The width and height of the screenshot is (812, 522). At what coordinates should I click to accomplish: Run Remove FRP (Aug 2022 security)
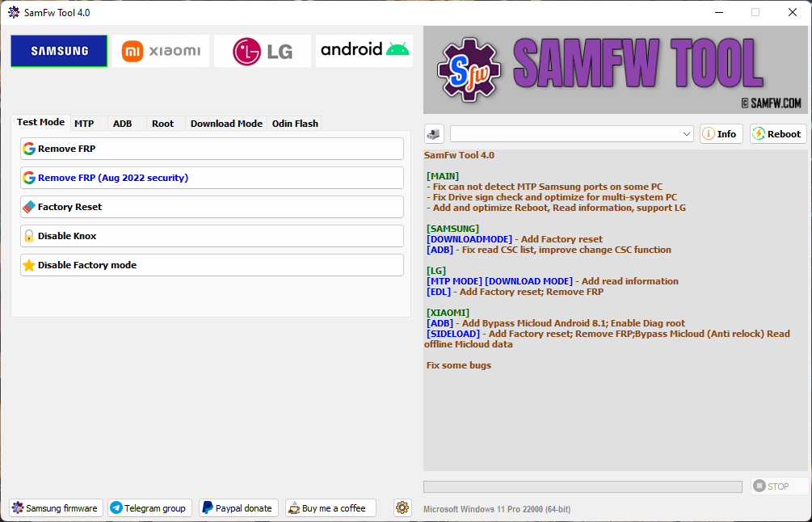coord(212,178)
